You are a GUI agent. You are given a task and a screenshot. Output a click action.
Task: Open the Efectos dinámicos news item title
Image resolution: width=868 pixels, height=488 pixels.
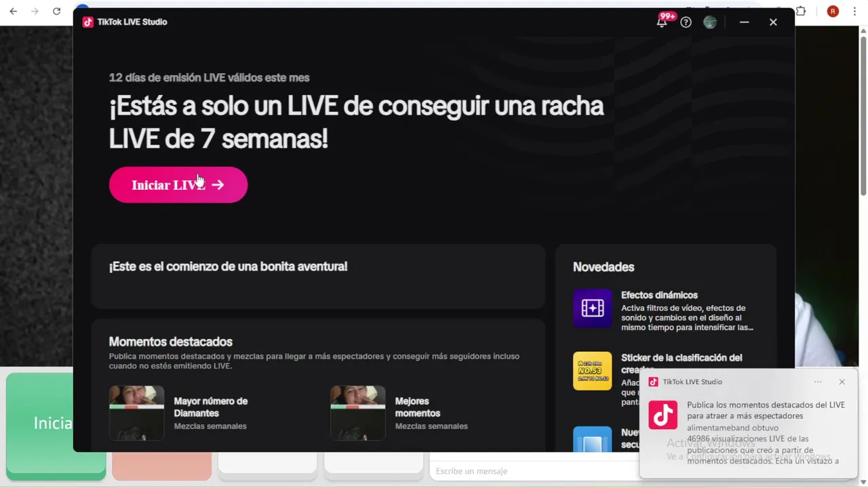(659, 295)
